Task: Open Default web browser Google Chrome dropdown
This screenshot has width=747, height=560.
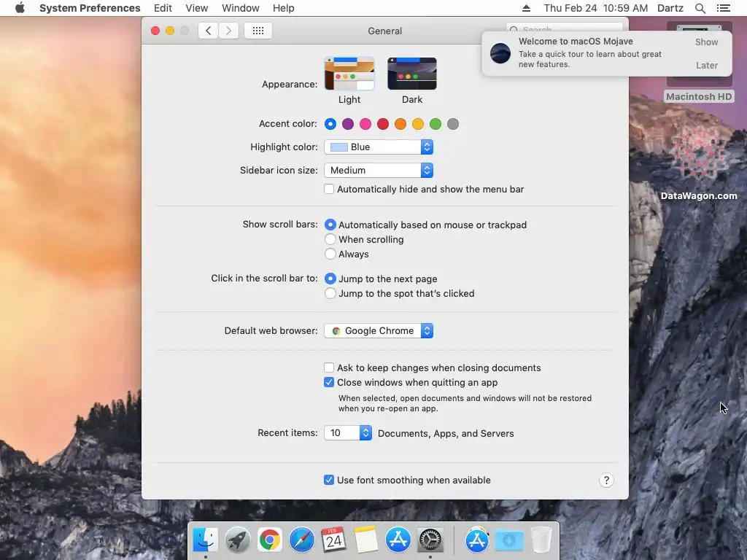Action: pyautogui.click(x=379, y=331)
